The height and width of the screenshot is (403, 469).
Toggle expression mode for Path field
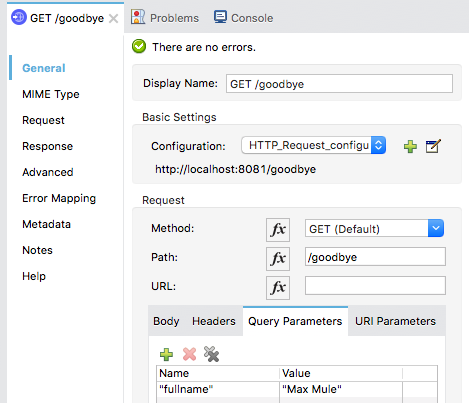[x=278, y=259]
